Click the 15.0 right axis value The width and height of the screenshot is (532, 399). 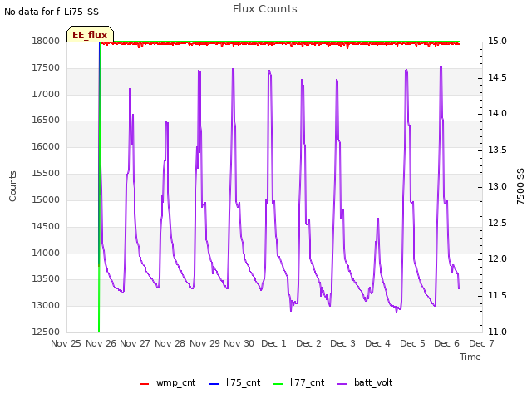point(497,41)
